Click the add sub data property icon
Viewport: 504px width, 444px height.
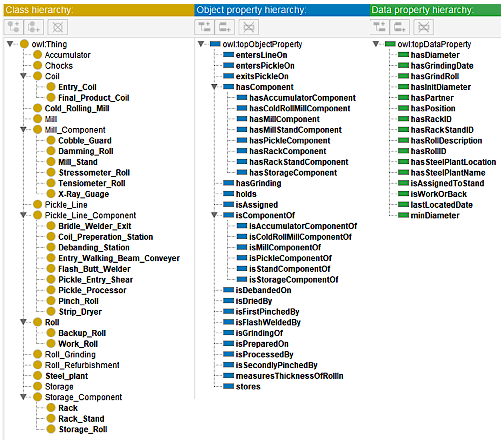379,27
